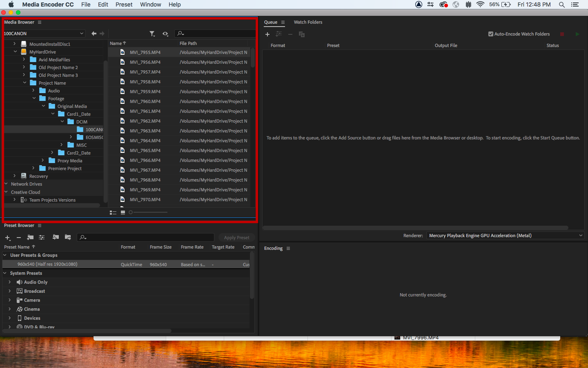
Task: Open the eye view-options icon in Media Browser
Action: [x=165, y=34]
